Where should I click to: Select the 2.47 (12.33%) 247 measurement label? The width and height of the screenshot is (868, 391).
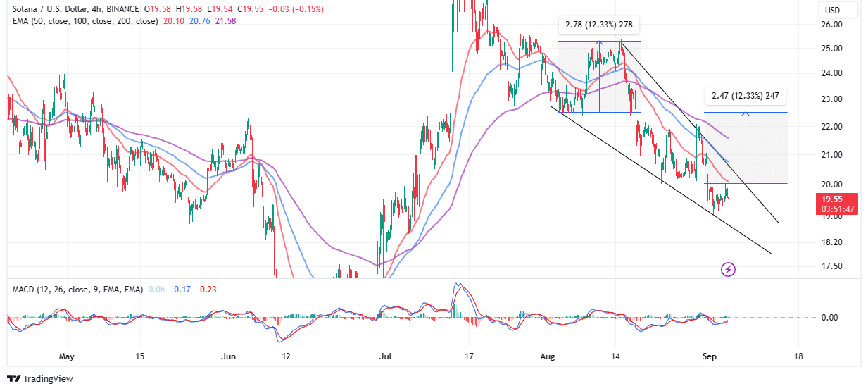pos(744,97)
